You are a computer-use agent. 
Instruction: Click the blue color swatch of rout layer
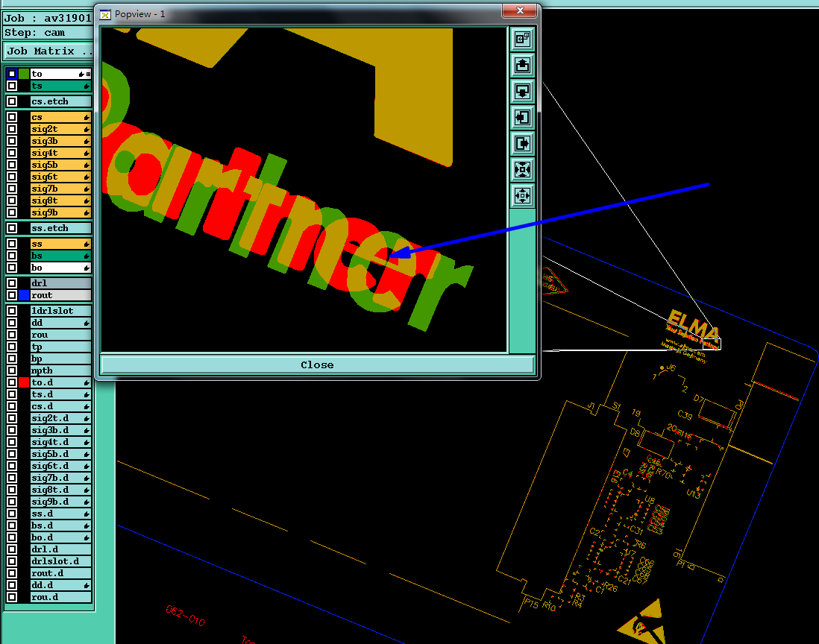24,295
